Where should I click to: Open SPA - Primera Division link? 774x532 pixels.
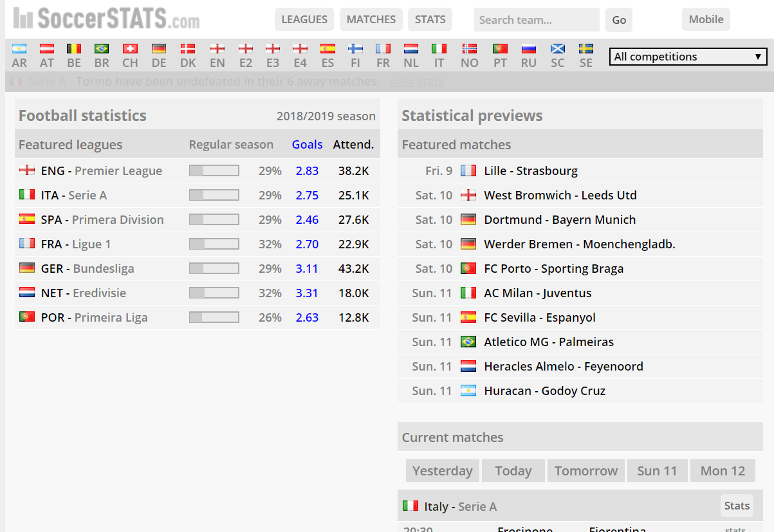click(102, 219)
